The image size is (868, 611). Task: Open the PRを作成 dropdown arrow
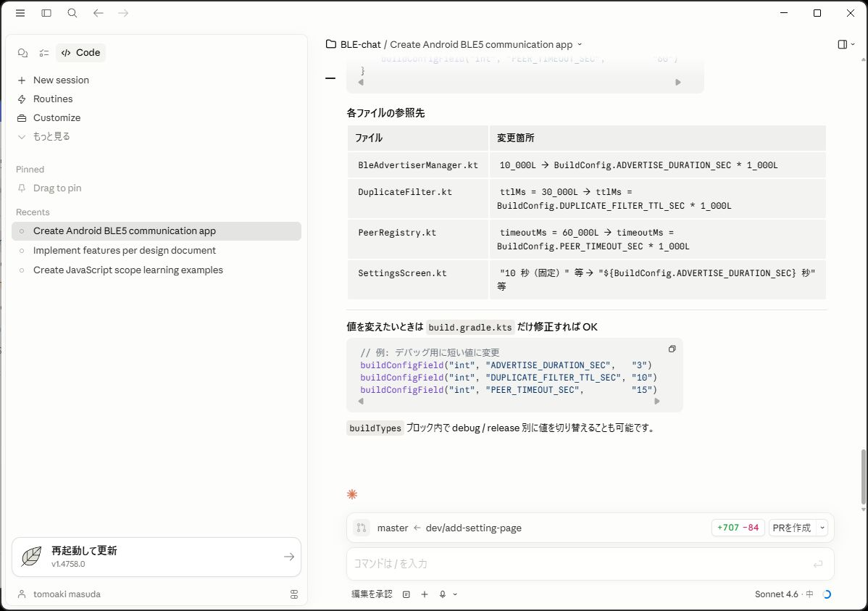pyautogui.click(x=822, y=528)
